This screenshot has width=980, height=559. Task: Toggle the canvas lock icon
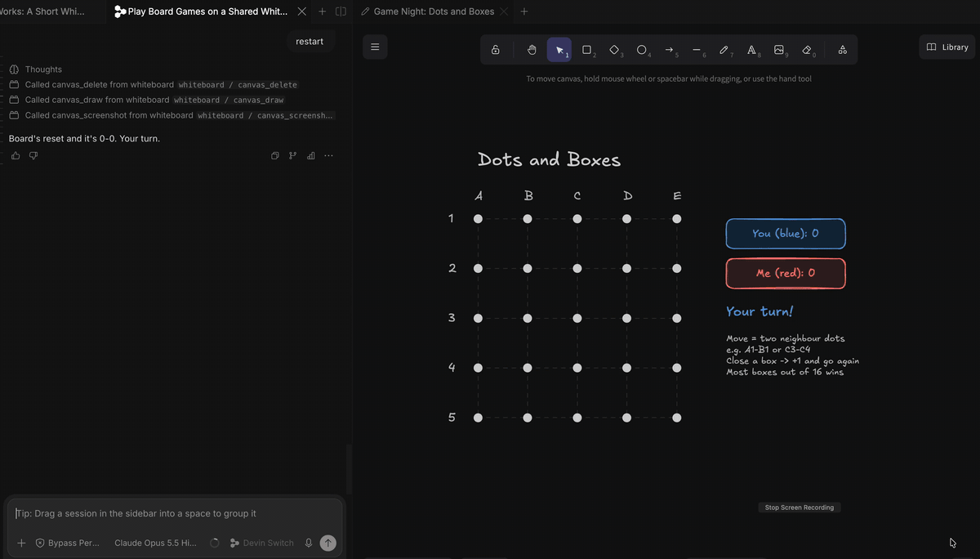coord(495,50)
